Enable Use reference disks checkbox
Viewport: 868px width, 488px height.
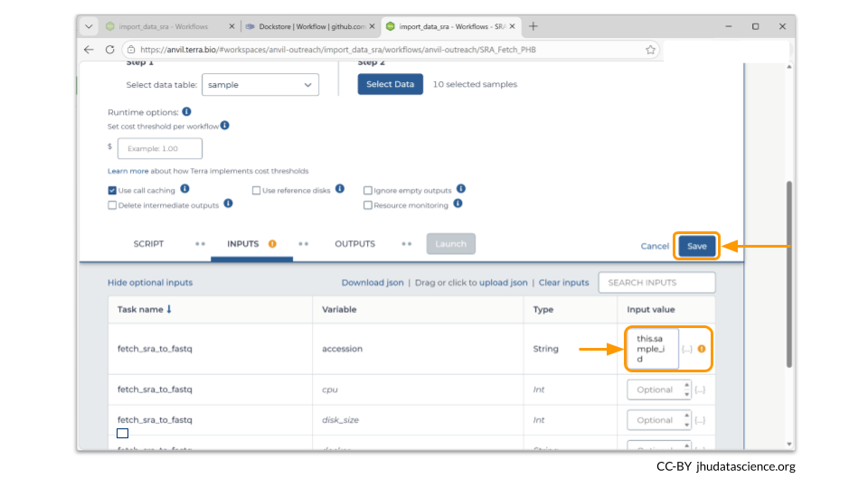(256, 191)
